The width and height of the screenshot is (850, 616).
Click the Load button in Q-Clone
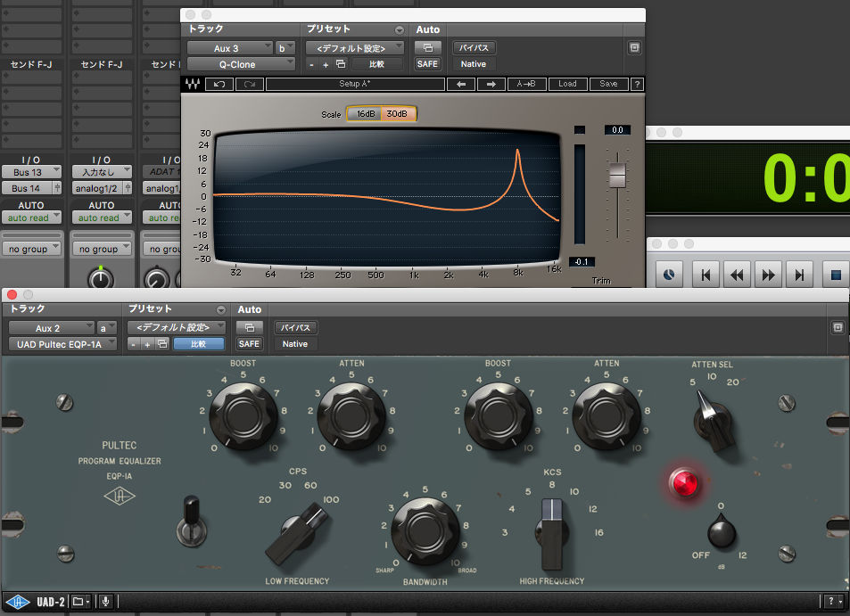567,84
